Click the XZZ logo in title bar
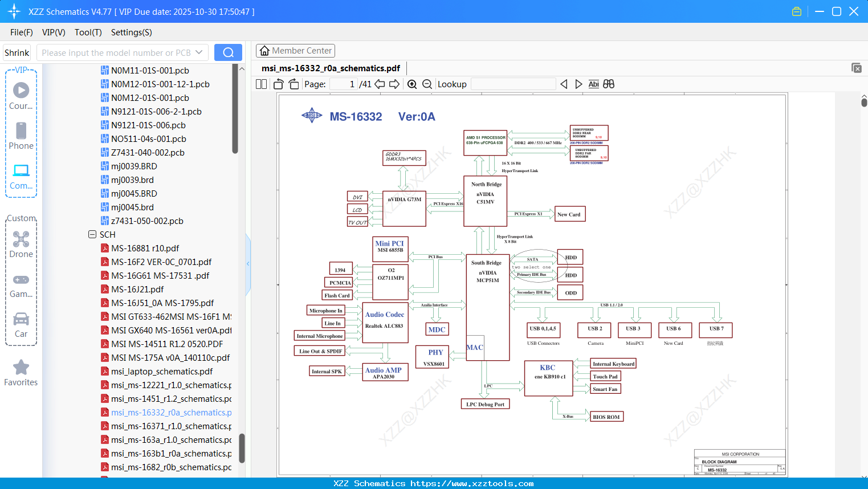This screenshot has width=868, height=489. click(14, 11)
